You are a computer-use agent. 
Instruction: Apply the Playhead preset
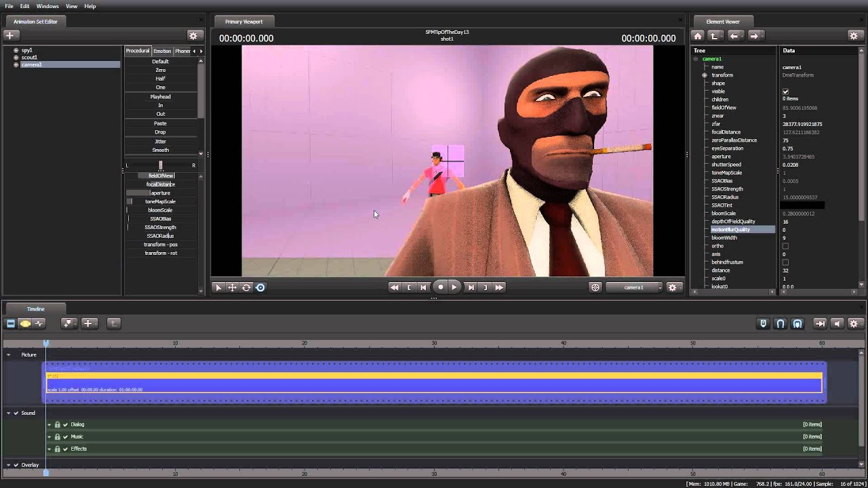click(x=161, y=97)
